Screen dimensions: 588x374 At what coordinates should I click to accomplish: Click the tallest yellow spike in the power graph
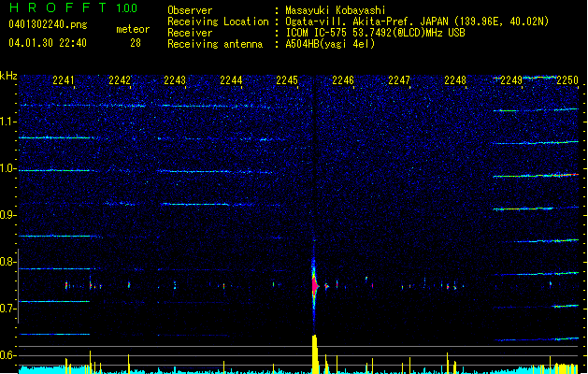pos(315,354)
